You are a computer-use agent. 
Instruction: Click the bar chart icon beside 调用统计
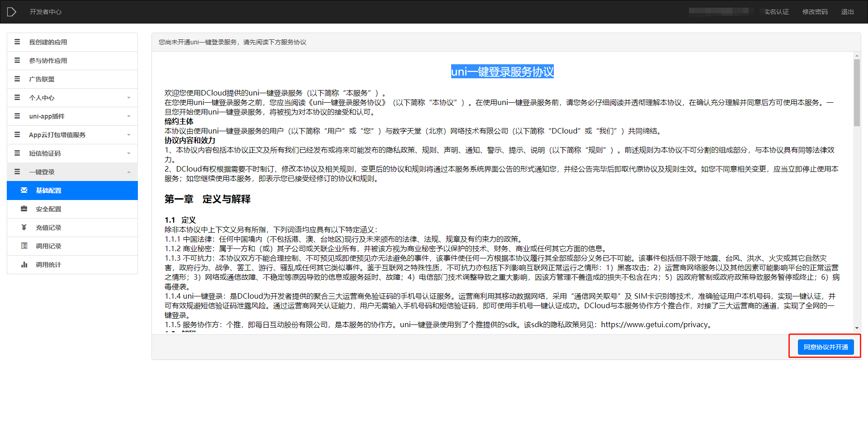(x=24, y=265)
